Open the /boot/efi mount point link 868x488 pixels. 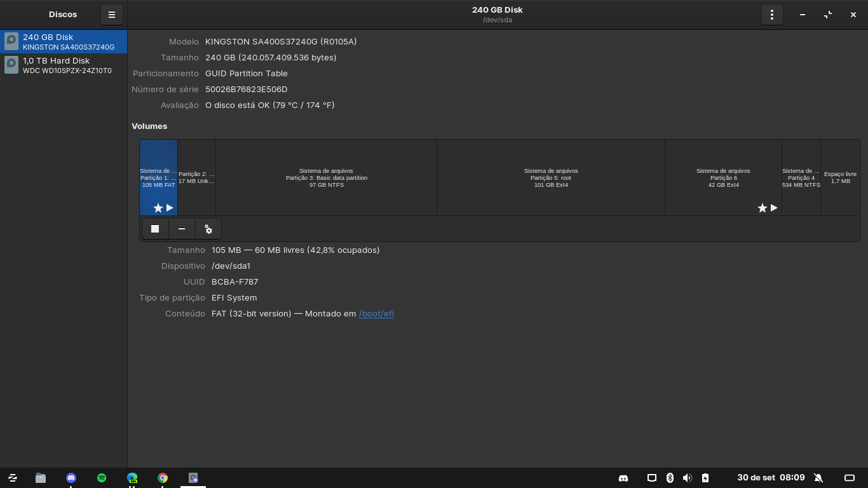point(376,314)
